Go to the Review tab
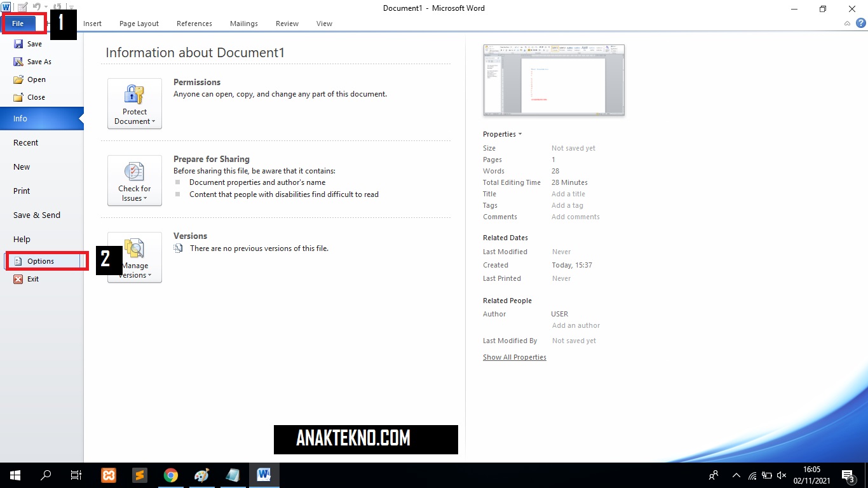The width and height of the screenshot is (868, 488). coord(287,24)
